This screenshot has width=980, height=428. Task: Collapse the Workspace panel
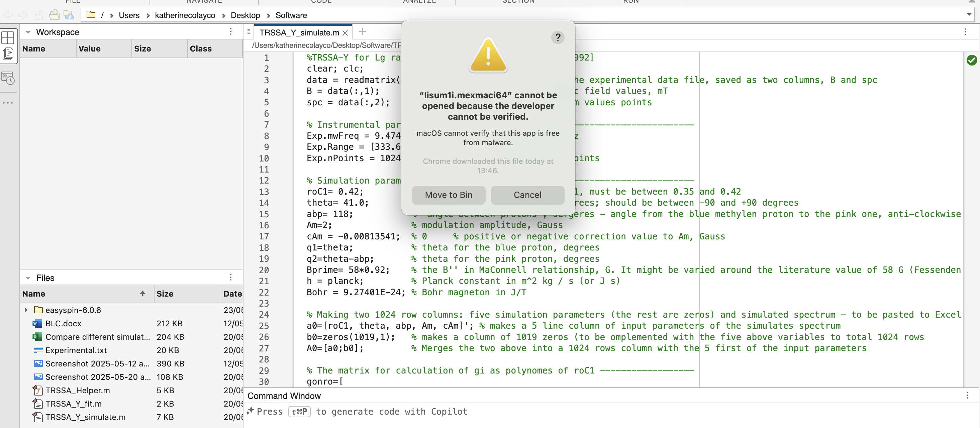[x=28, y=32]
